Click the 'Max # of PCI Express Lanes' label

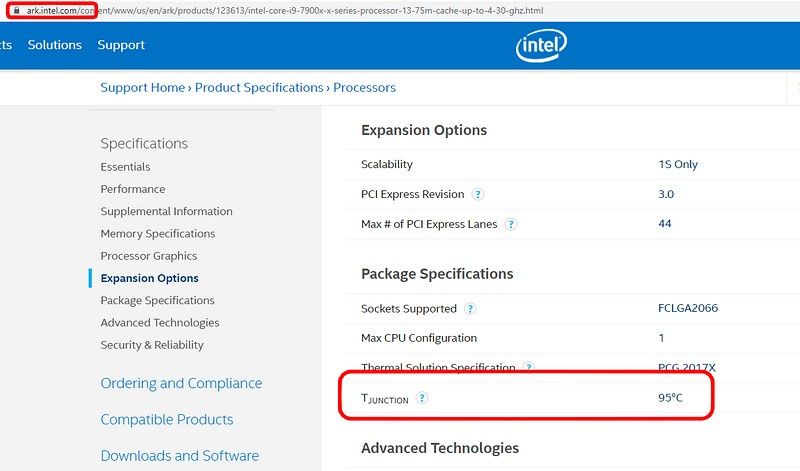pyautogui.click(x=429, y=224)
